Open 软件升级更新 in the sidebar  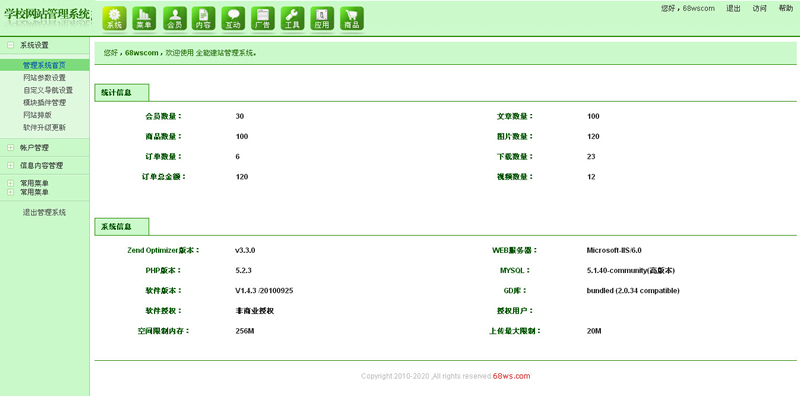[x=44, y=128]
